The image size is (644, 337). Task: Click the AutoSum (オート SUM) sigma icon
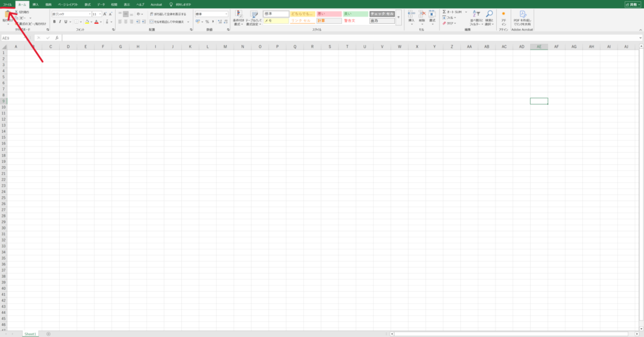pos(445,12)
